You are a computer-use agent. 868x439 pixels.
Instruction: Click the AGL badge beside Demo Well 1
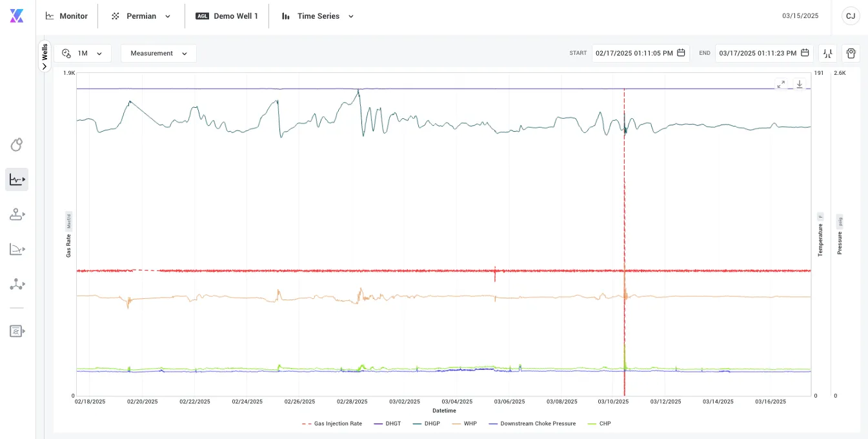(202, 16)
